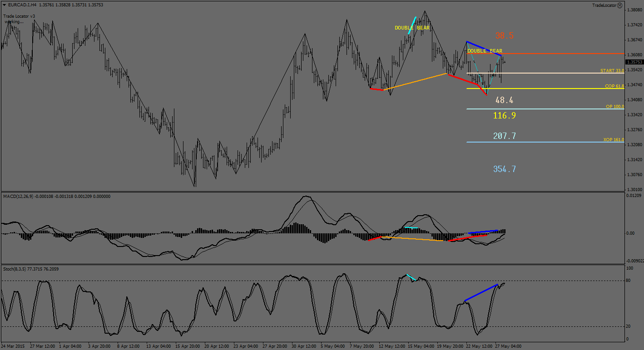Viewport: 644px width, 350px height.
Task: Open the dropdown arrow beside EURCAD.I,H4
Action: [4, 5]
